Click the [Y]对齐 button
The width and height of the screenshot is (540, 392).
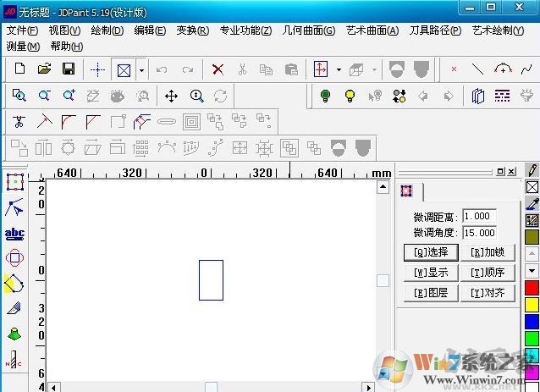click(488, 293)
